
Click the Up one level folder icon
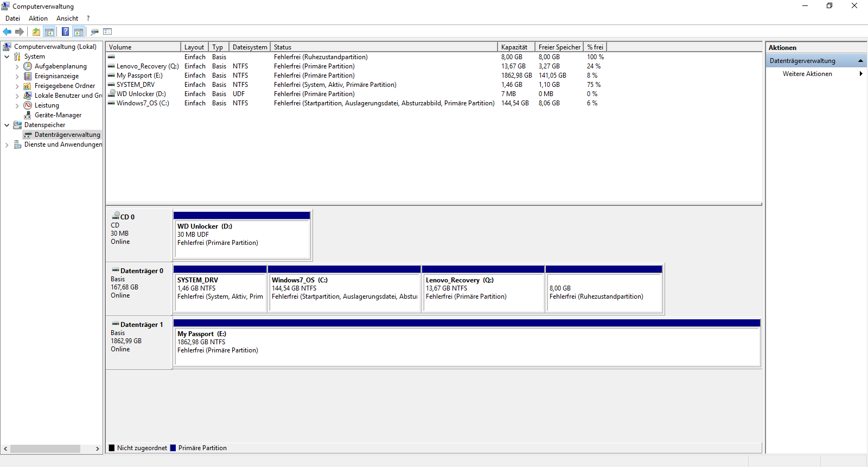coord(36,31)
